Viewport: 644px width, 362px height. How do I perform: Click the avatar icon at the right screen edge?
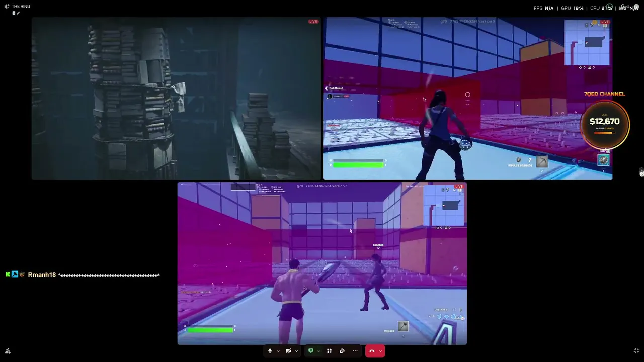641,172
